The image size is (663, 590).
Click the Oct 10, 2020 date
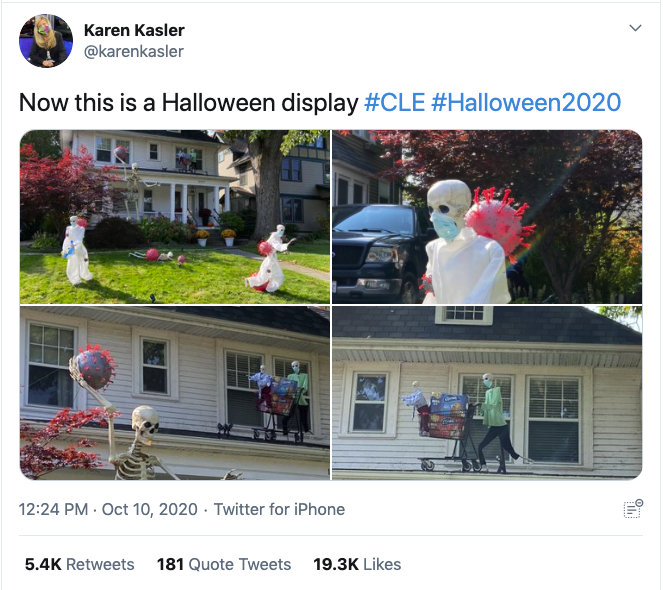click(150, 509)
